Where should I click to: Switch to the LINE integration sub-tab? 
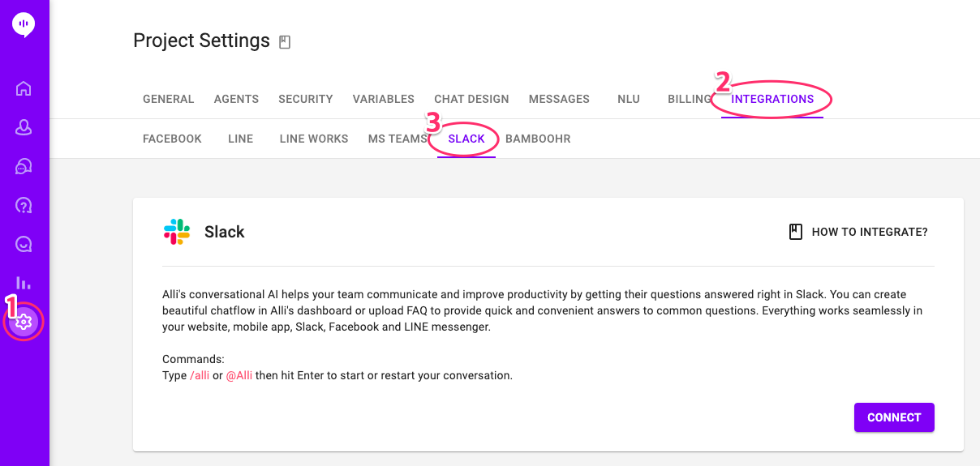pos(241,139)
